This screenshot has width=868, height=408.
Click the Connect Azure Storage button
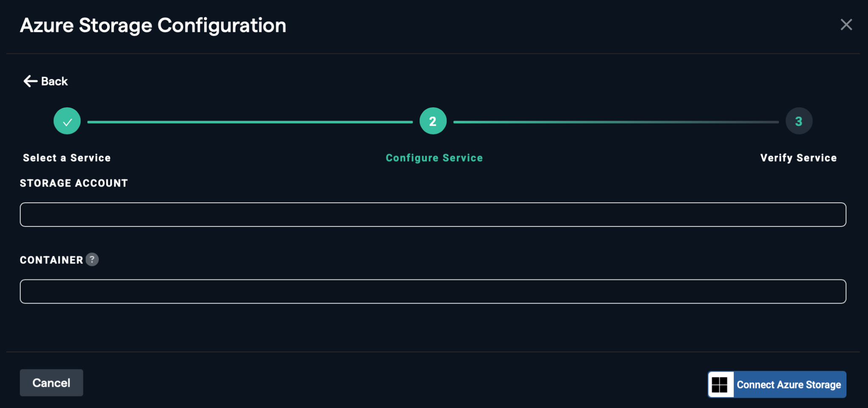click(x=788, y=385)
